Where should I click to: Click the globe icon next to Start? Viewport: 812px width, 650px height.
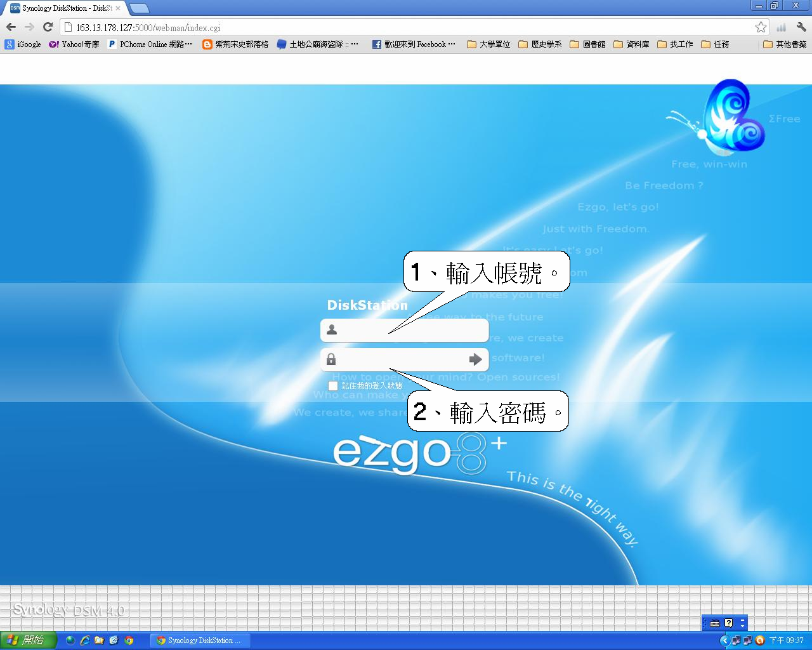pyautogui.click(x=70, y=640)
